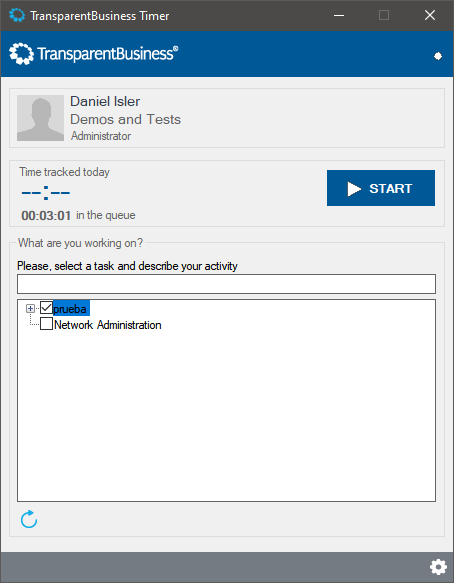Click the Time tracked today label

point(65,172)
